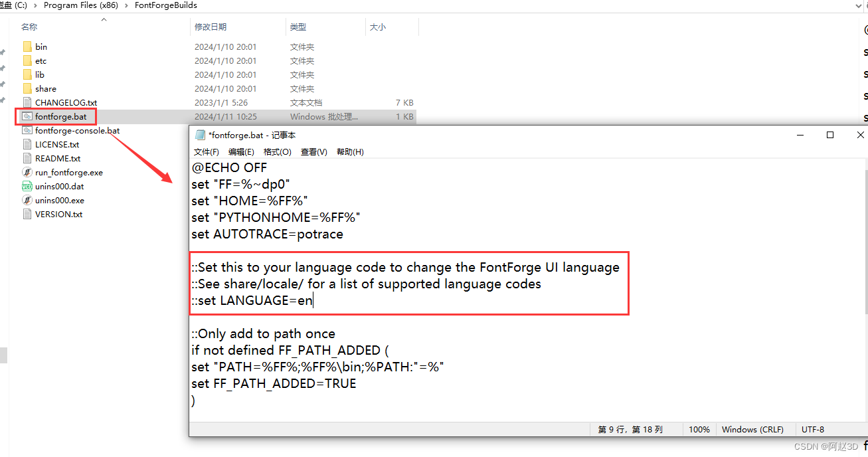Click the if not defined FF_PATH_ADDED line
This screenshot has height=457, width=868.
pos(290,350)
